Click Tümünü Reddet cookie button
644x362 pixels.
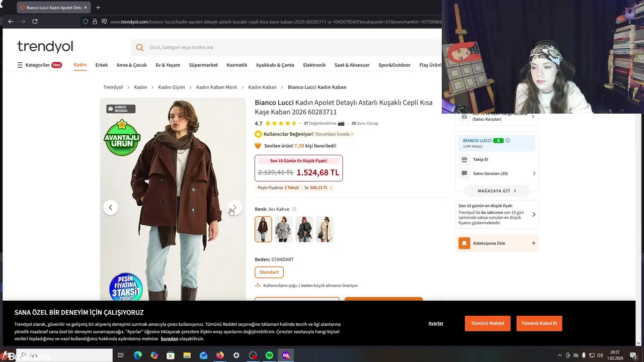click(488, 323)
